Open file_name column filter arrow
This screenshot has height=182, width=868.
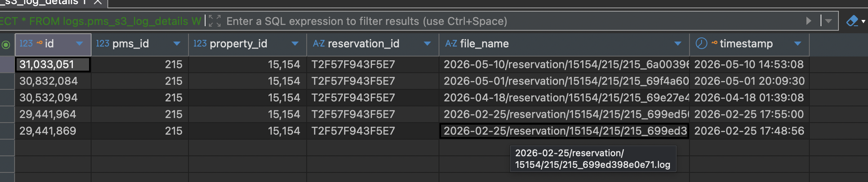tap(678, 44)
